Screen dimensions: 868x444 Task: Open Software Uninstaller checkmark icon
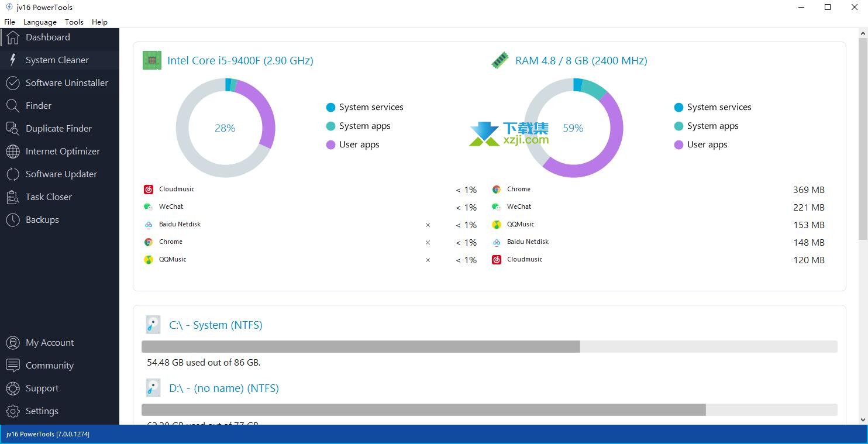(13, 83)
